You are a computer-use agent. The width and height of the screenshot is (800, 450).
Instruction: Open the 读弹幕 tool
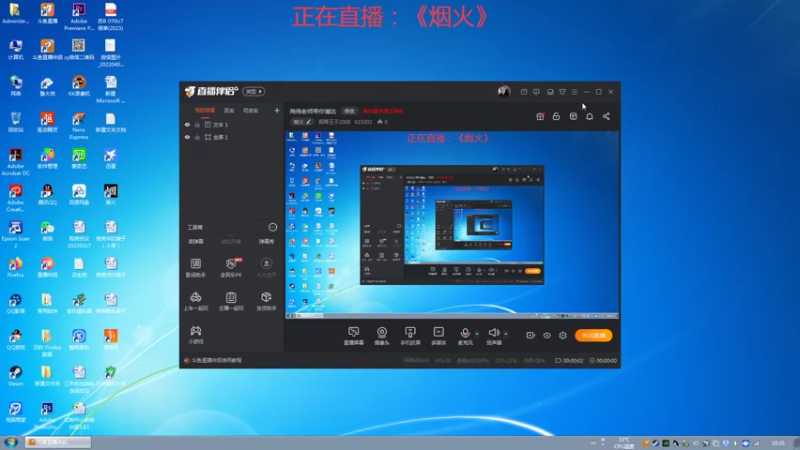(x=196, y=241)
